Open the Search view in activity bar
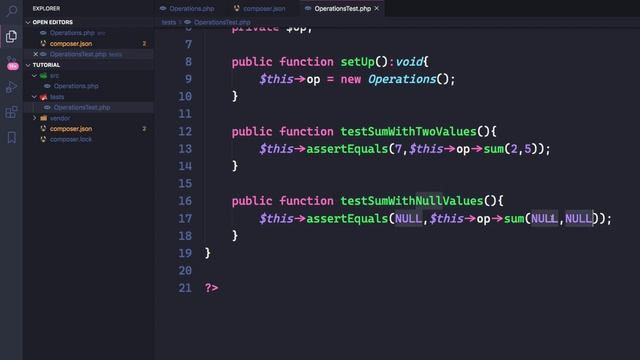 pyautogui.click(x=11, y=11)
